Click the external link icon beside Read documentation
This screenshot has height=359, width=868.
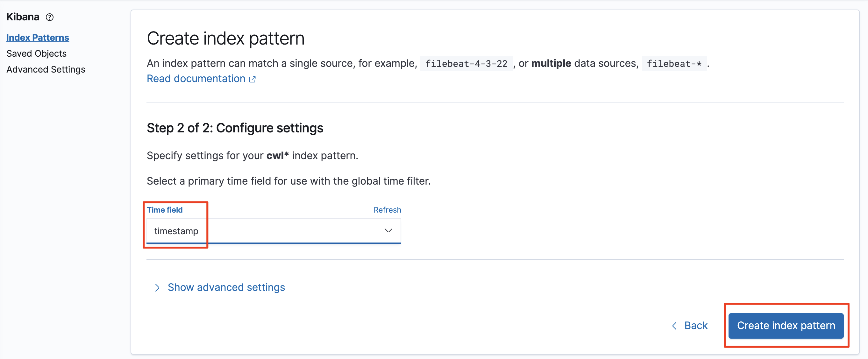coord(253,79)
